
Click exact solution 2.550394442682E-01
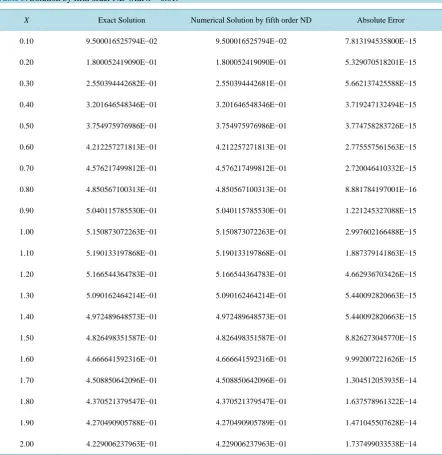(122, 84)
